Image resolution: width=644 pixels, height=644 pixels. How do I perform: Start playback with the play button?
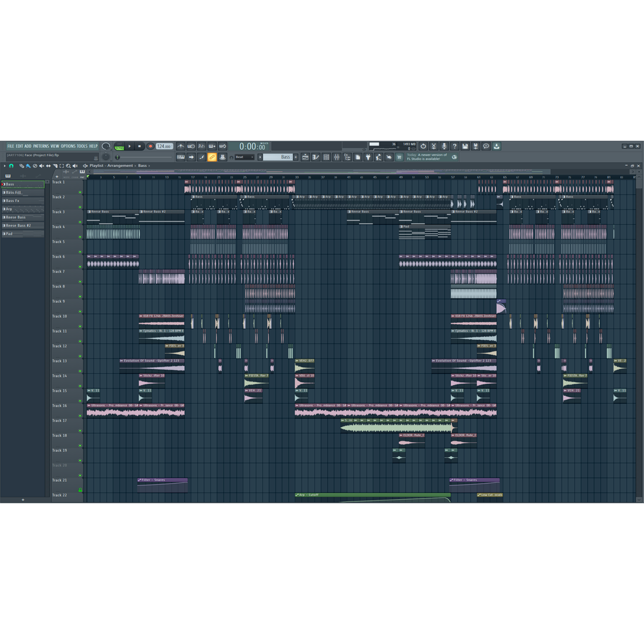pyautogui.click(x=129, y=146)
